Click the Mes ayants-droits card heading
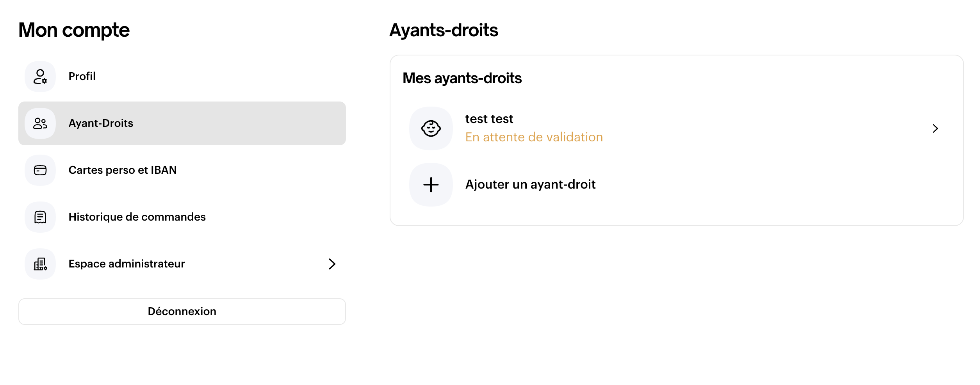980x385 pixels. click(x=462, y=78)
